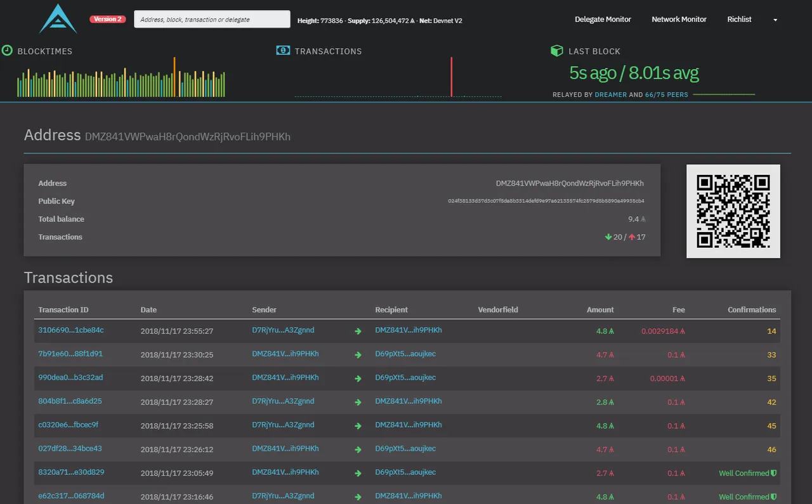Open transaction 804b8f1...c8a6d25
The width and height of the screenshot is (812, 504).
click(x=70, y=401)
